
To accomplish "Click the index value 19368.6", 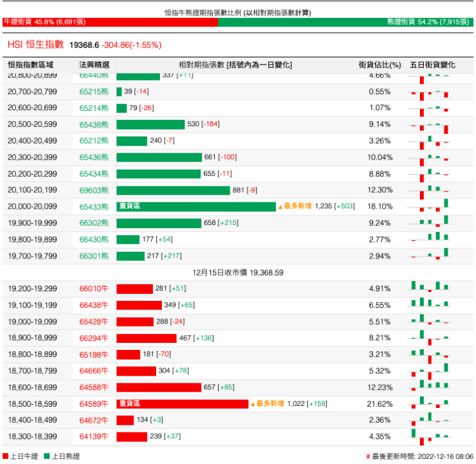I will pyautogui.click(x=84, y=45).
